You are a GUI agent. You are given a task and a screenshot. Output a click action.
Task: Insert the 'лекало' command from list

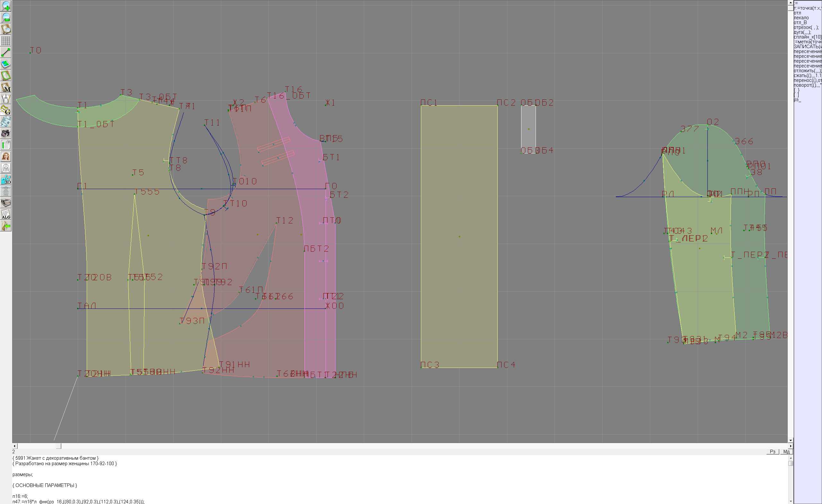[x=801, y=18]
